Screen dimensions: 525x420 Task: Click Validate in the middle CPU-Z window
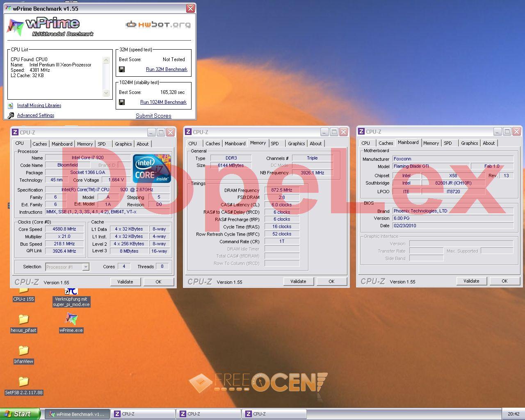tap(298, 281)
